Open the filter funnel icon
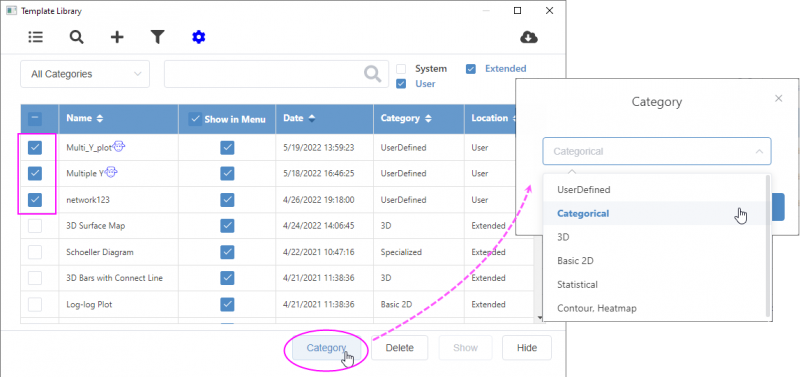Screen dimensions: 800x377 click(158, 37)
